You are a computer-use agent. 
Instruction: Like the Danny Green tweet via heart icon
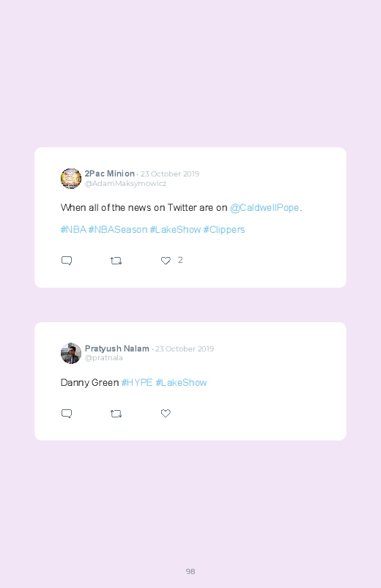pyautogui.click(x=166, y=413)
